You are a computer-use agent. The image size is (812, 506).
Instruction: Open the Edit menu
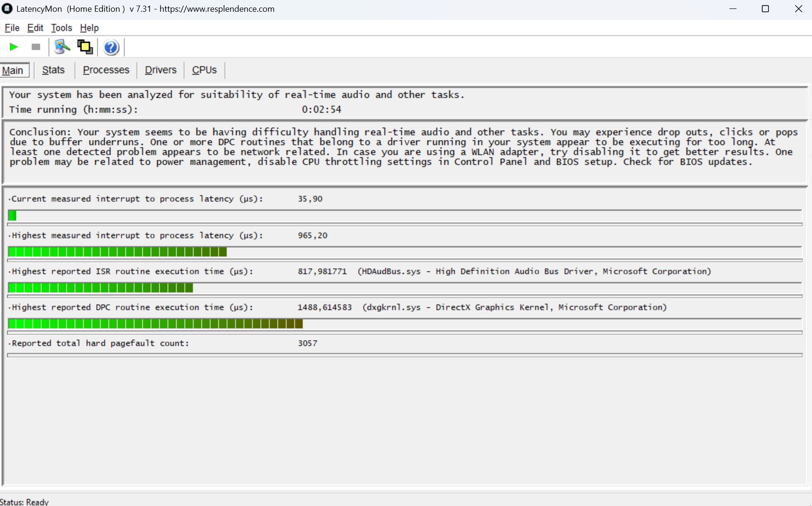pyautogui.click(x=35, y=28)
